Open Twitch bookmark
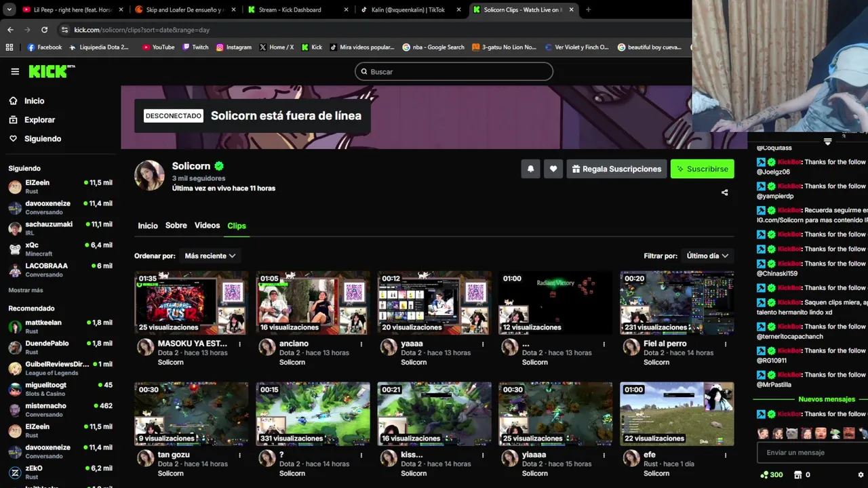 pos(195,47)
